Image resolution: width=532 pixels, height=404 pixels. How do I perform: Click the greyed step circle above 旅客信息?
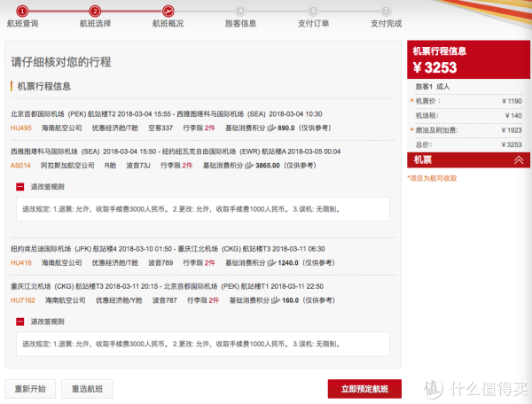[240, 11]
